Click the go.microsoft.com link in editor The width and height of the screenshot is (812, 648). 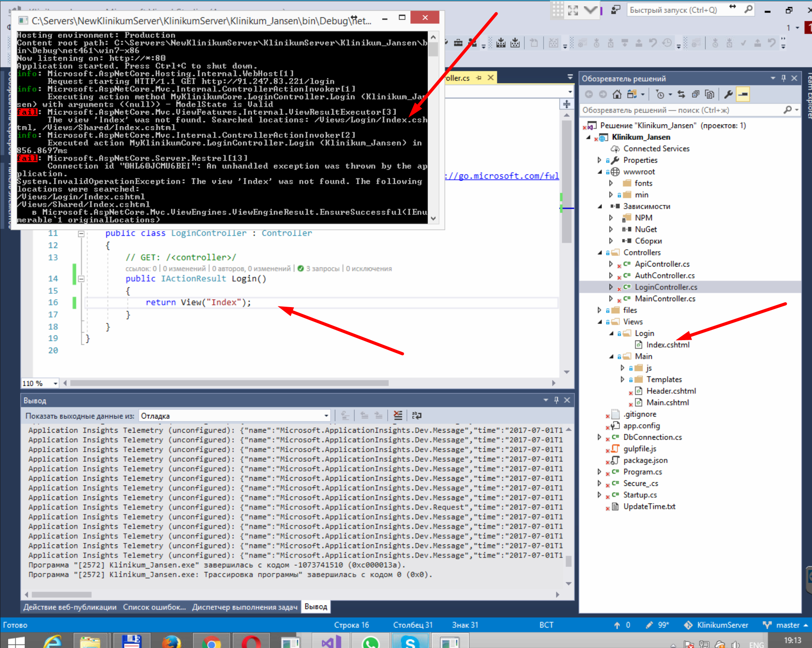coord(502,176)
